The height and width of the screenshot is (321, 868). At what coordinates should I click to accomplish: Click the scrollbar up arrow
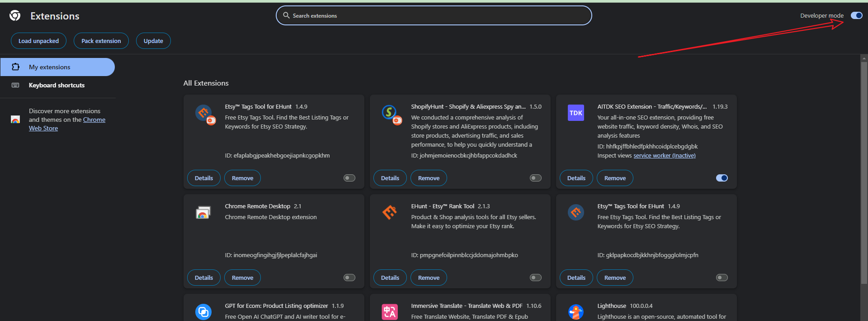click(x=864, y=58)
